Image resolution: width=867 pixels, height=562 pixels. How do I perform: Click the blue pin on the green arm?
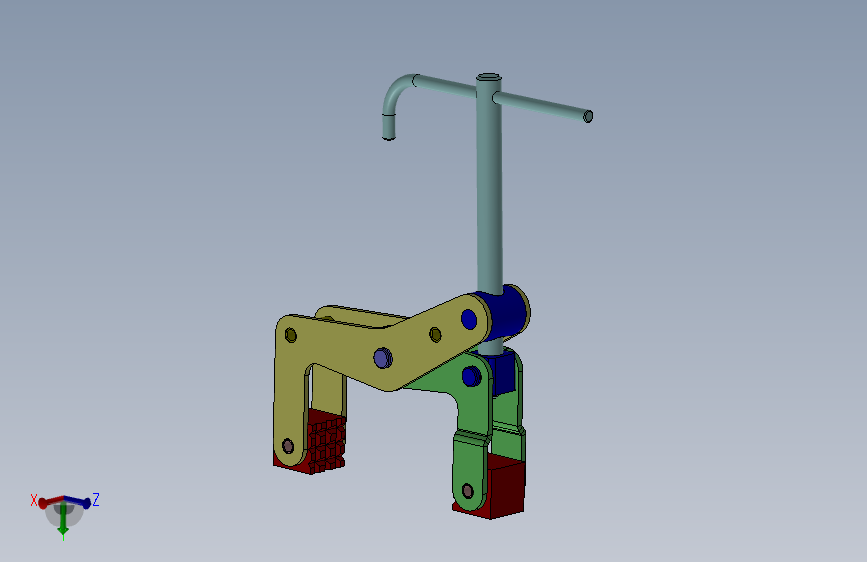pos(471,376)
